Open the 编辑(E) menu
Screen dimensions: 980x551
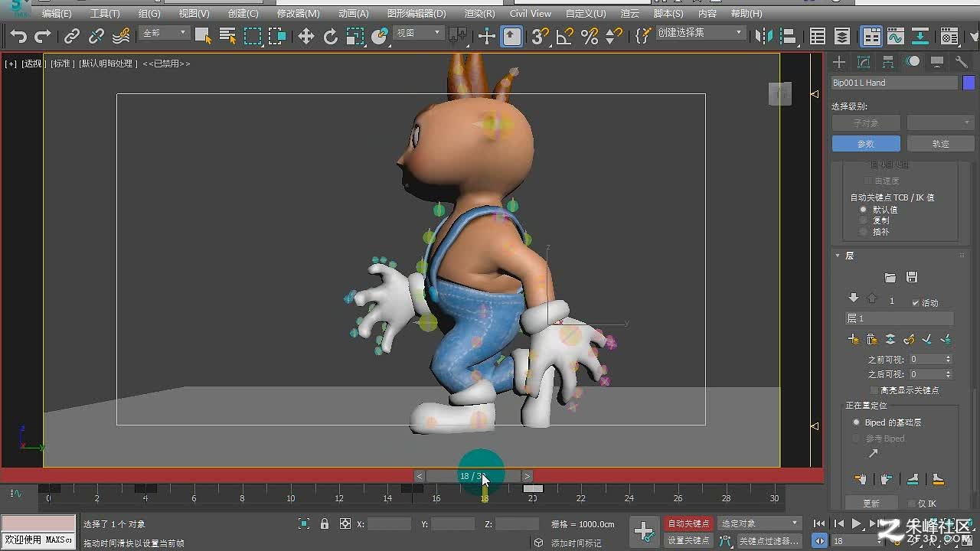click(57, 14)
